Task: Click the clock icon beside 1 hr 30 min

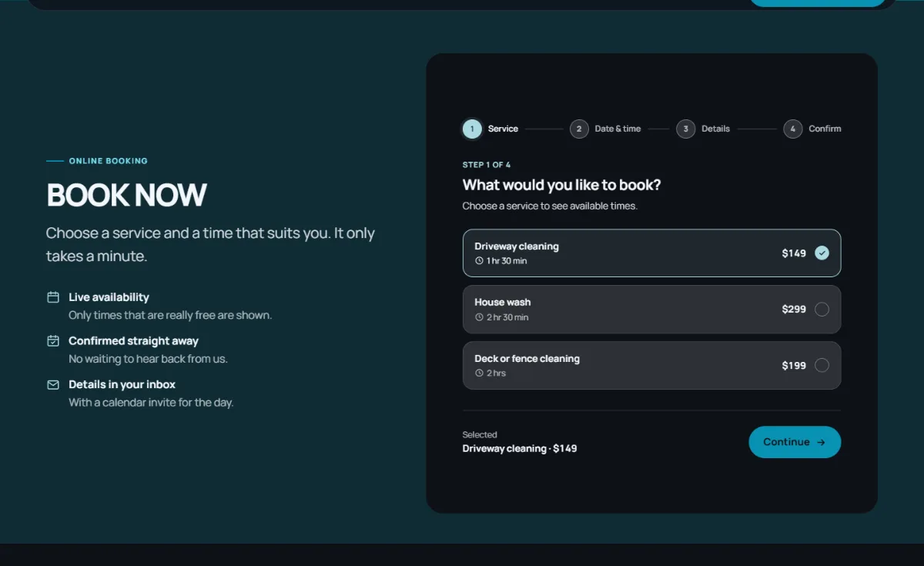Action: click(479, 261)
